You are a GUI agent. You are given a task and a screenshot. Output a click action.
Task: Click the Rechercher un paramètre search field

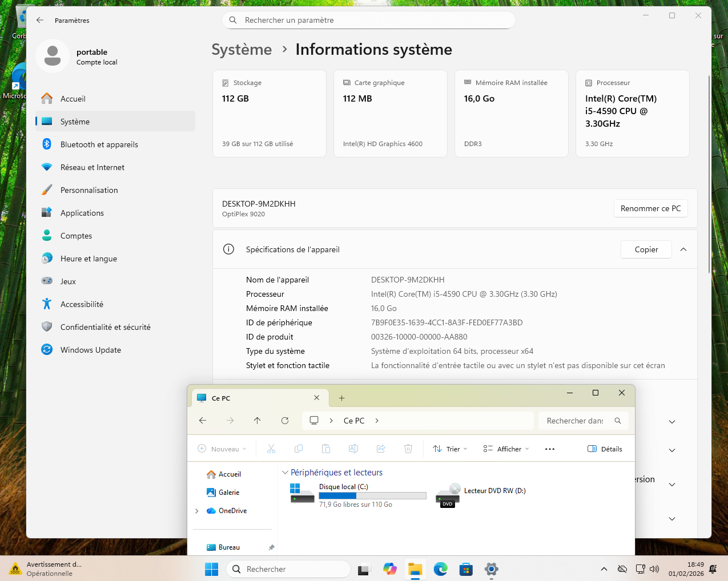pos(368,20)
